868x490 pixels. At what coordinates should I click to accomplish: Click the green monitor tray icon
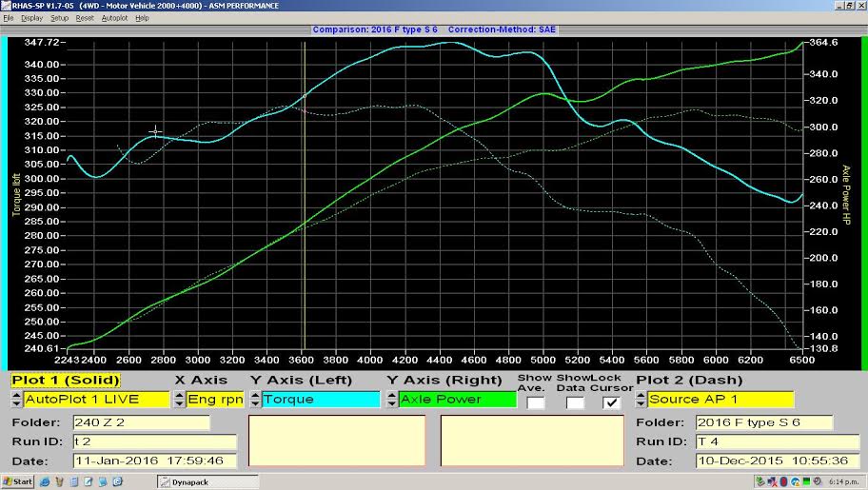(806, 481)
